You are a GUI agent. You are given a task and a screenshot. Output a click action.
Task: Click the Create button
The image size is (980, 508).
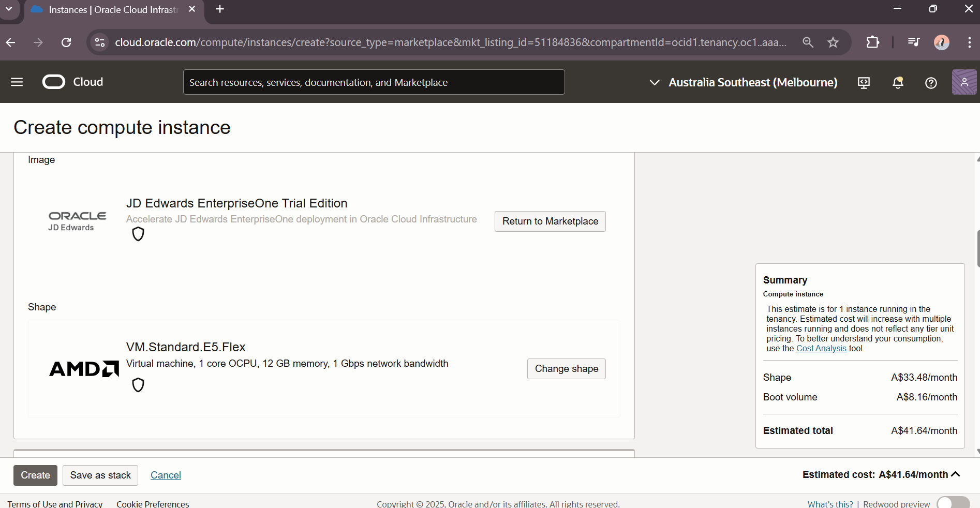(x=35, y=475)
